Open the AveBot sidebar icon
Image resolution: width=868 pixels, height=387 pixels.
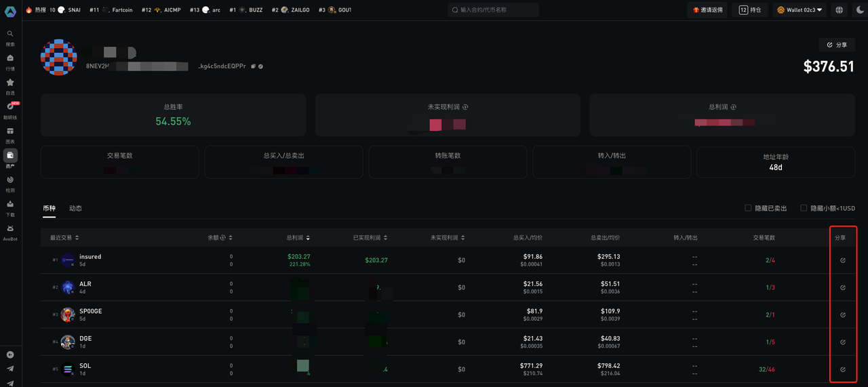[10, 231]
